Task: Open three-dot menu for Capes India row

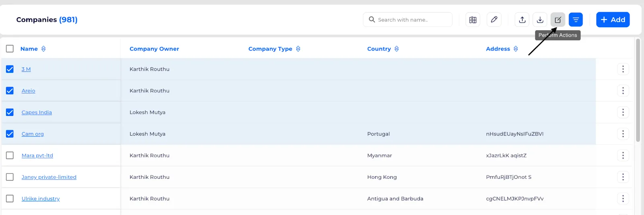Action: (x=623, y=112)
